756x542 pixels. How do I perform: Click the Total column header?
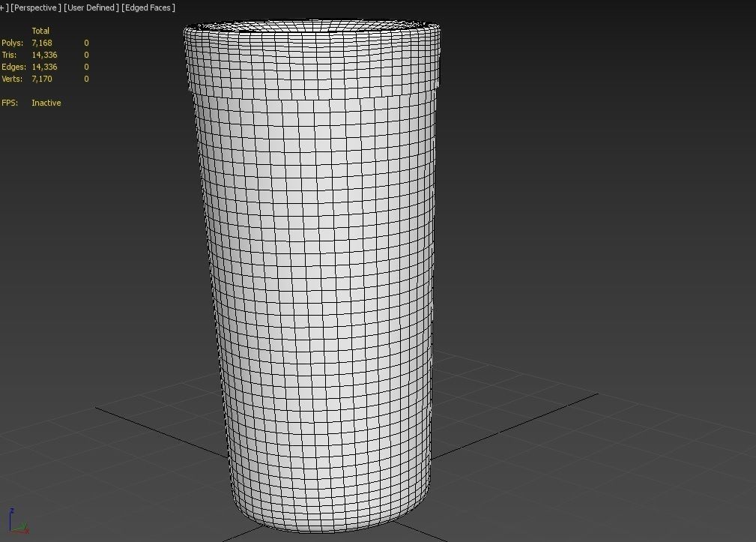click(40, 31)
